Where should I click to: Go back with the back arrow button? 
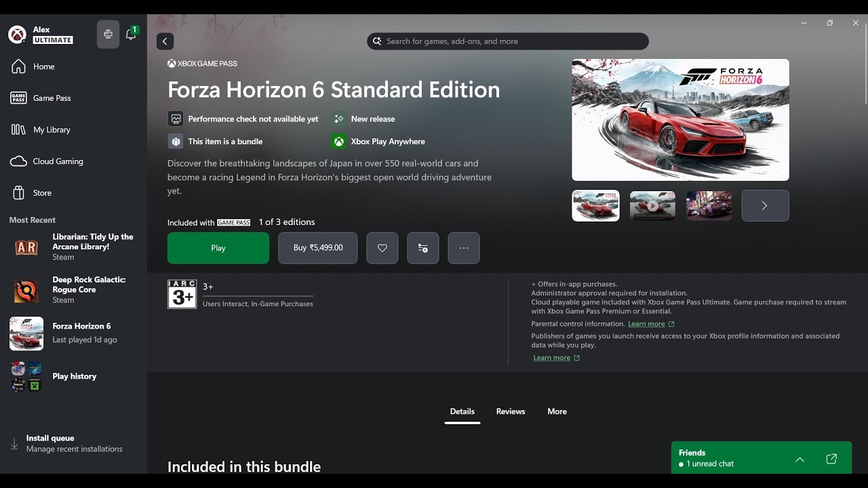click(165, 41)
